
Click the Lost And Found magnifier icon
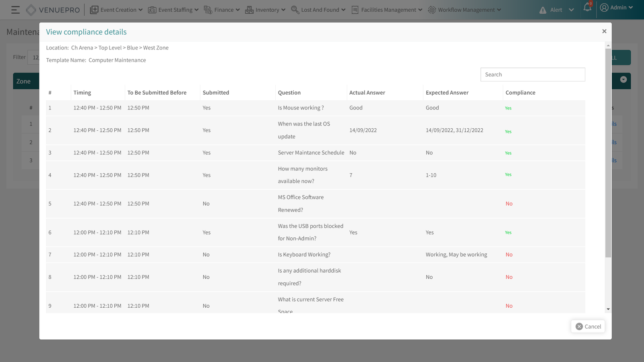[295, 10]
